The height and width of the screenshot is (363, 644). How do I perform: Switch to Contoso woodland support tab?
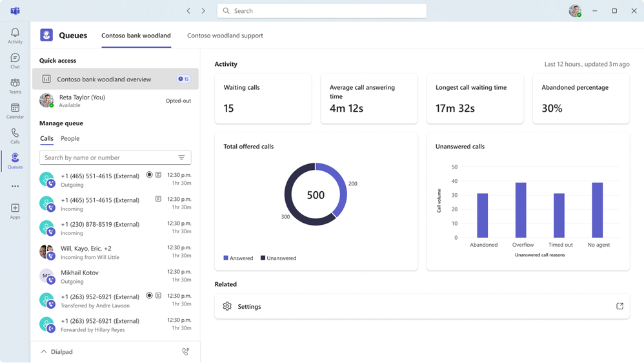click(x=225, y=36)
